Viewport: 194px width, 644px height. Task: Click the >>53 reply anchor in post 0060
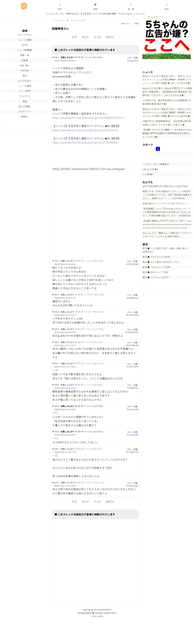55,439
